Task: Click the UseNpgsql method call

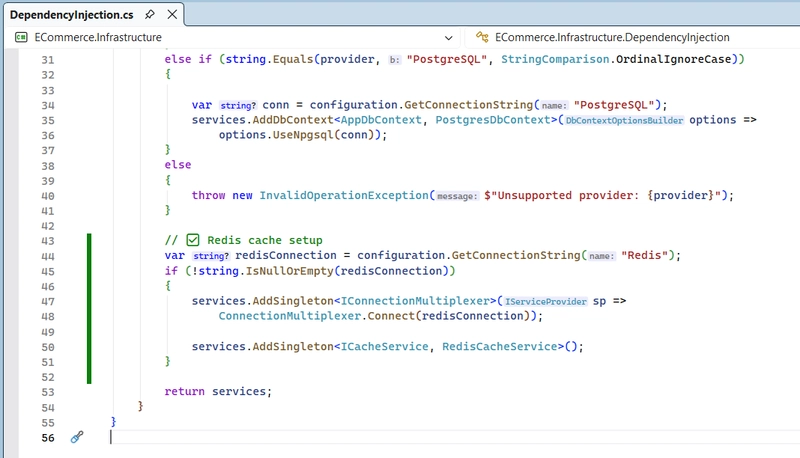Action: tap(303, 135)
